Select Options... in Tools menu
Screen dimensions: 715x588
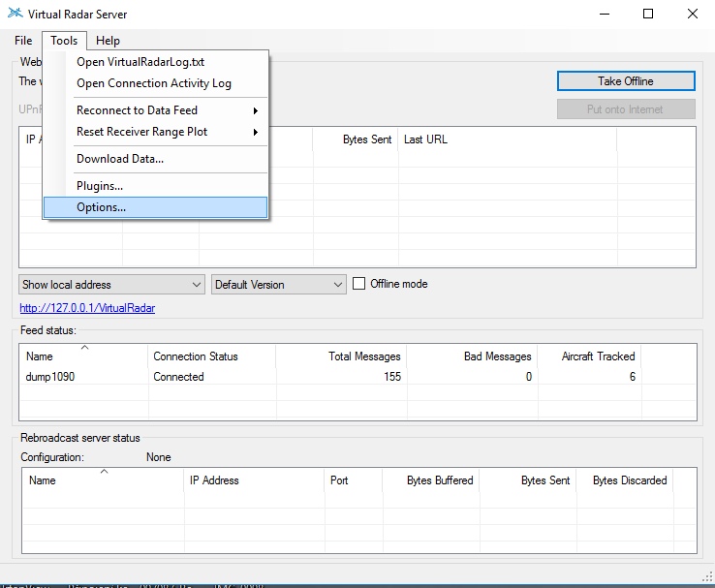155,207
